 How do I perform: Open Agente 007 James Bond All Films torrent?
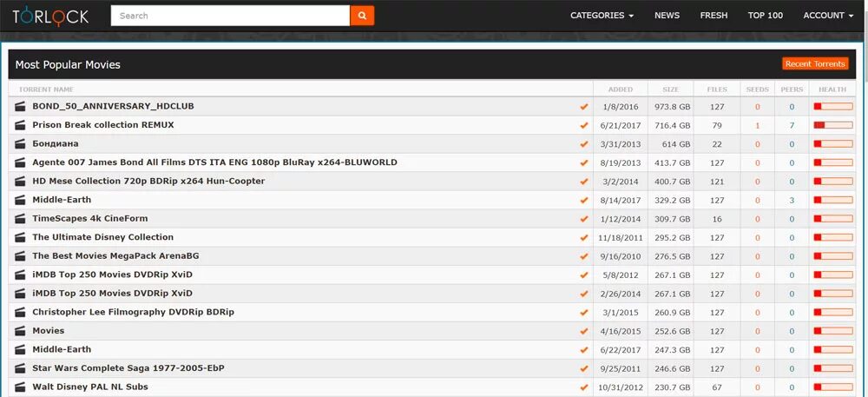214,162
